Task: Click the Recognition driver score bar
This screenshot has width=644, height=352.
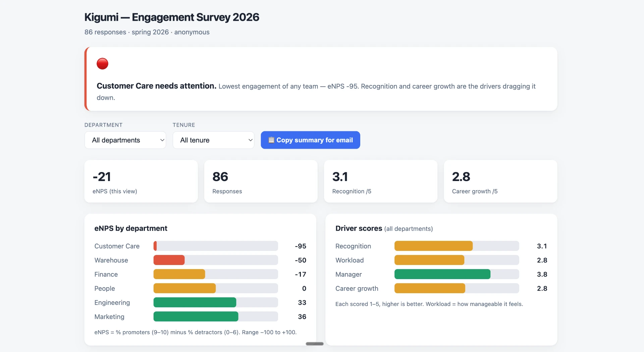Action: tap(457, 246)
